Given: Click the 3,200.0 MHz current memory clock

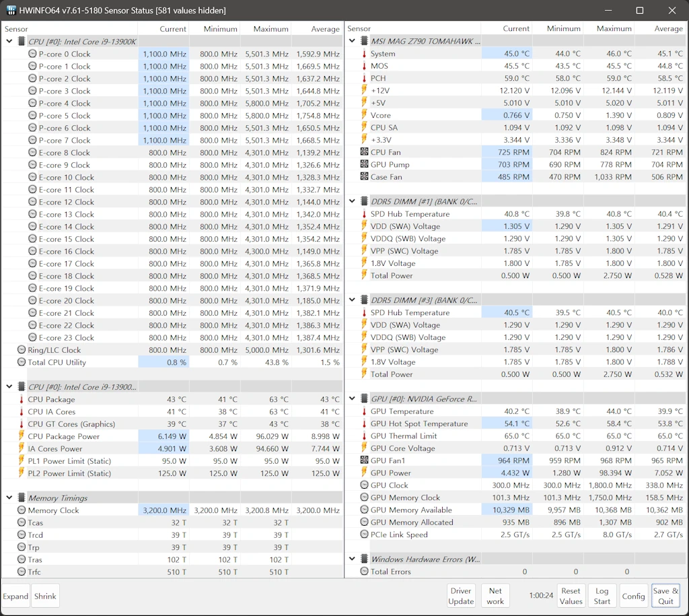Looking at the screenshot, I should 164,510.
